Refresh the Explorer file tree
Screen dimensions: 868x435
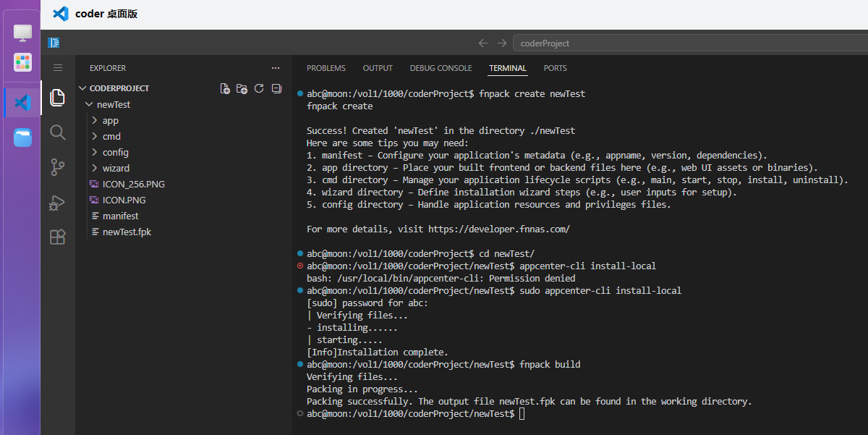[x=259, y=88]
